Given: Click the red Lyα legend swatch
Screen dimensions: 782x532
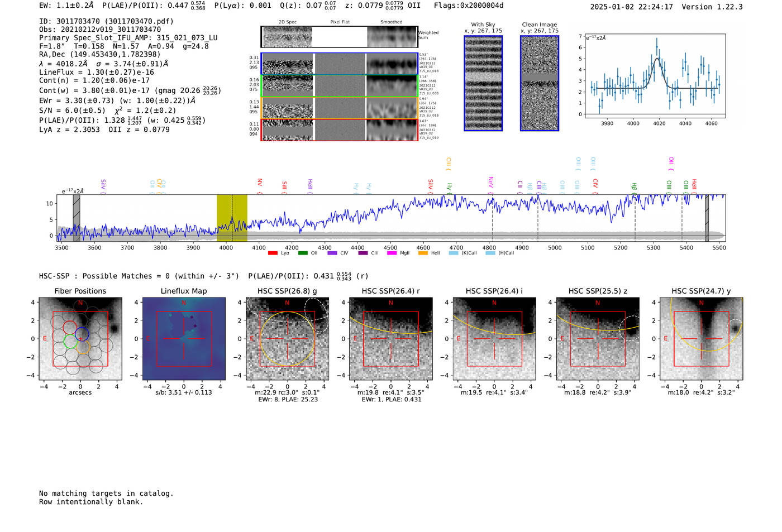Looking at the screenshot, I should [273, 253].
